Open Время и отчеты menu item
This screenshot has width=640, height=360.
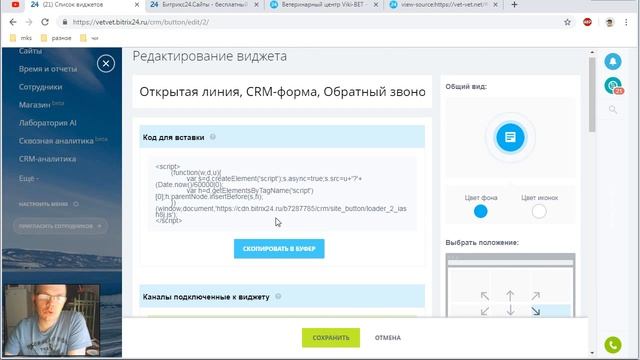(48, 69)
